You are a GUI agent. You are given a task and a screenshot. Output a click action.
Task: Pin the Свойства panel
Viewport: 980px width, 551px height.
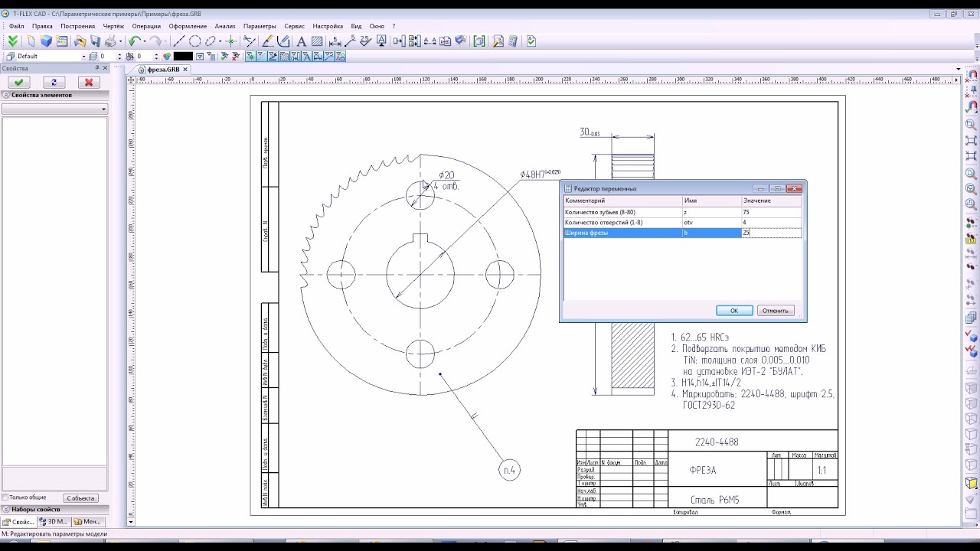[x=96, y=68]
